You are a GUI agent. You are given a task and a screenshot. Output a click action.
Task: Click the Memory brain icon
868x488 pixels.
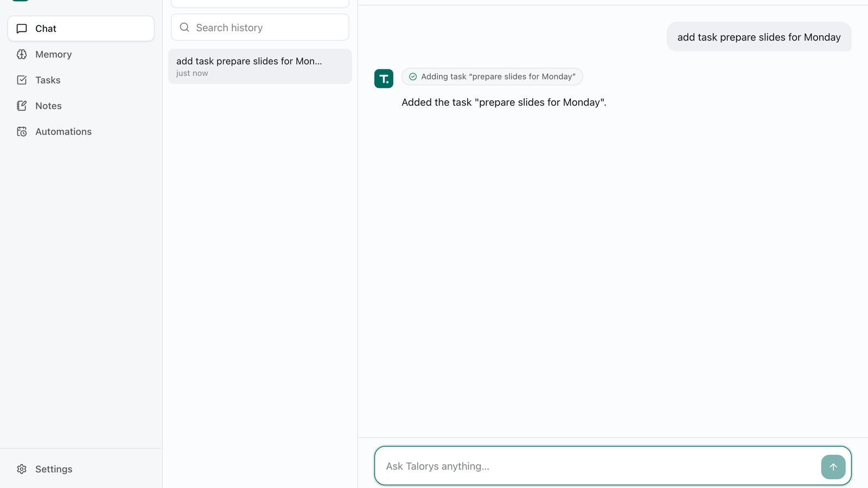pos(22,54)
